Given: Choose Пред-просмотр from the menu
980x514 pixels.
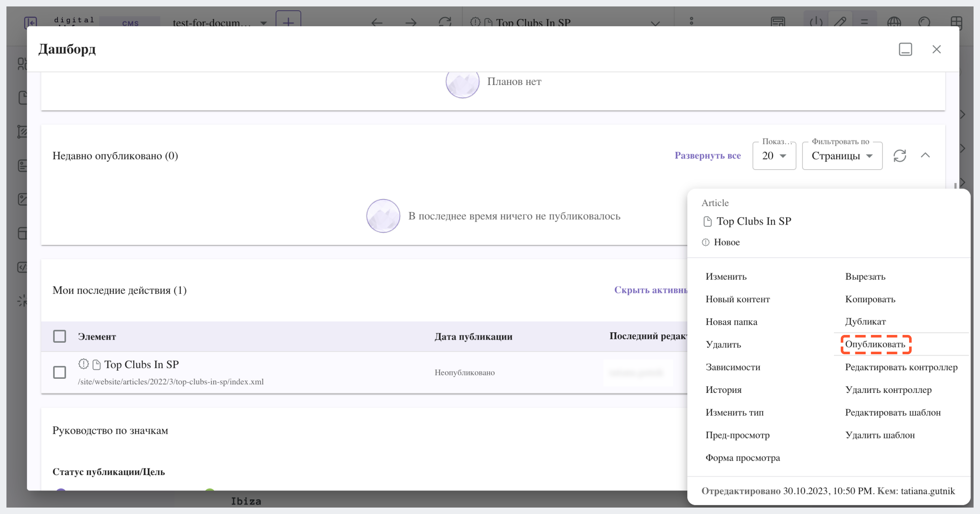Looking at the screenshot, I should 738,435.
